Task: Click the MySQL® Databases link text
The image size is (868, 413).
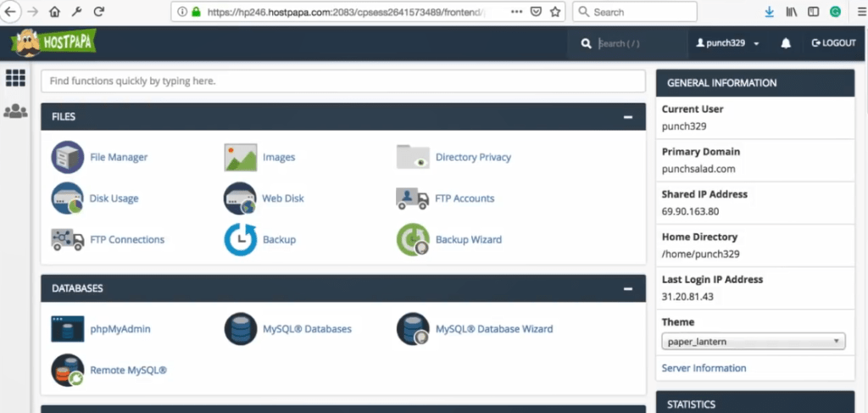Action: click(x=307, y=329)
